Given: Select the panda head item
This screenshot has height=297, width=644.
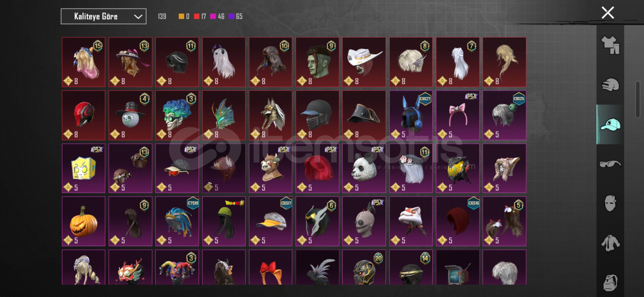Looking at the screenshot, I should pyautogui.click(x=364, y=168).
